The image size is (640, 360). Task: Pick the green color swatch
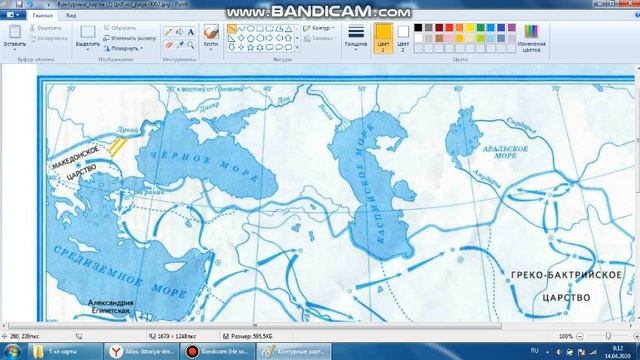click(x=480, y=28)
